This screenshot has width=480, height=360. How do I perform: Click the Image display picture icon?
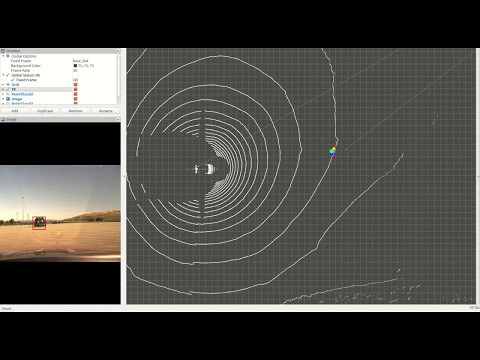point(8,99)
